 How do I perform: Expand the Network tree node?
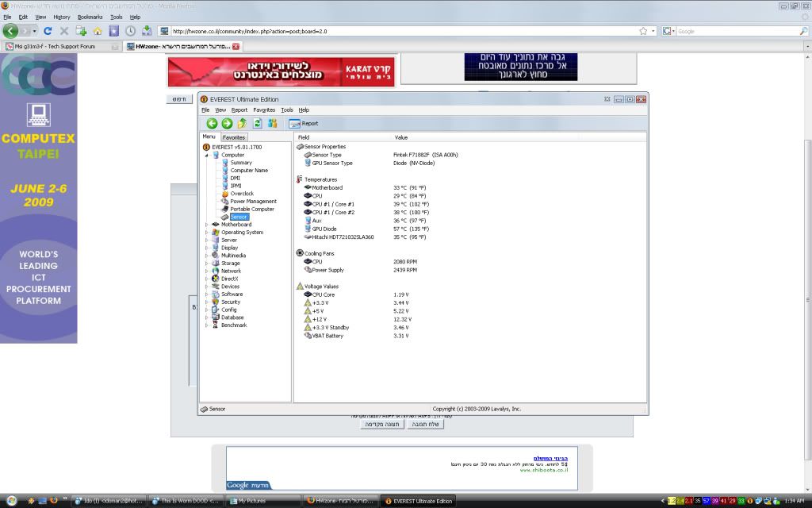point(207,271)
